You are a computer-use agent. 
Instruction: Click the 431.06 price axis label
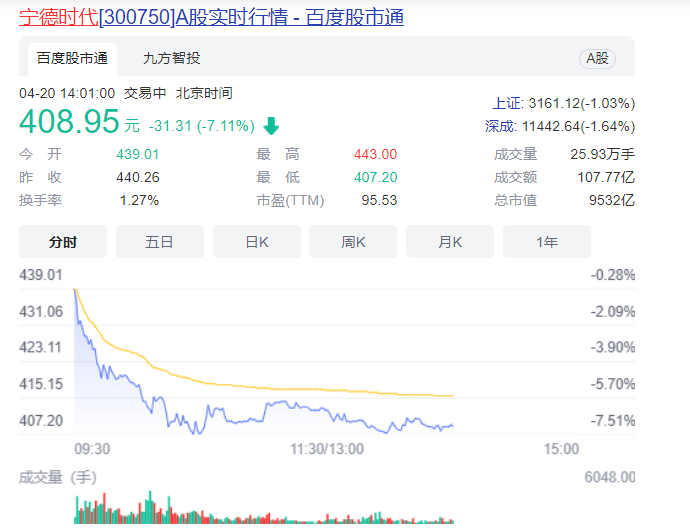41,311
